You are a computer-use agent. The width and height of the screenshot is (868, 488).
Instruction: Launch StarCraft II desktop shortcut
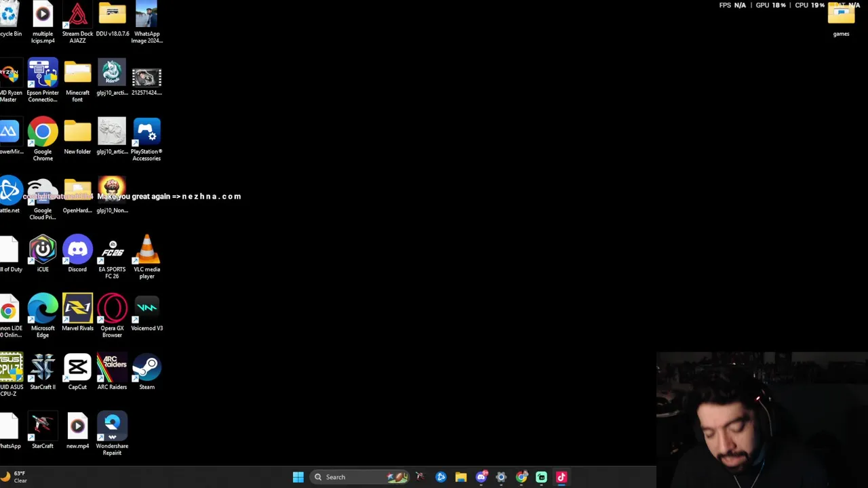(x=43, y=371)
